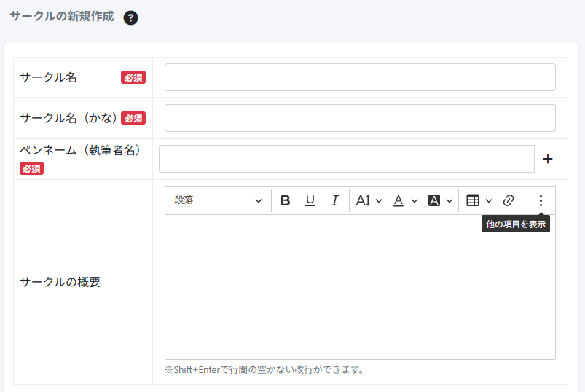Focus the ペンネーム（執筆者名） input field
This screenshot has width=585, height=392.
(347, 159)
